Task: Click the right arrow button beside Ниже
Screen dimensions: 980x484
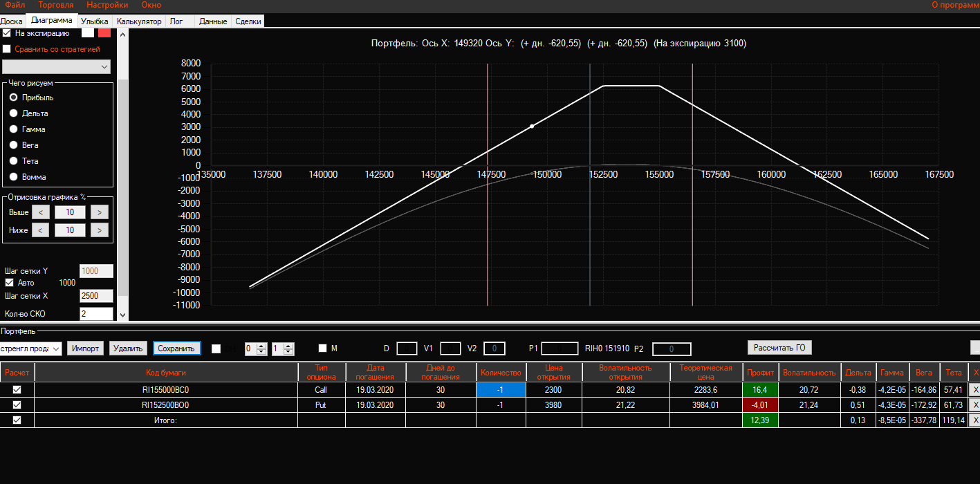Action: point(100,230)
